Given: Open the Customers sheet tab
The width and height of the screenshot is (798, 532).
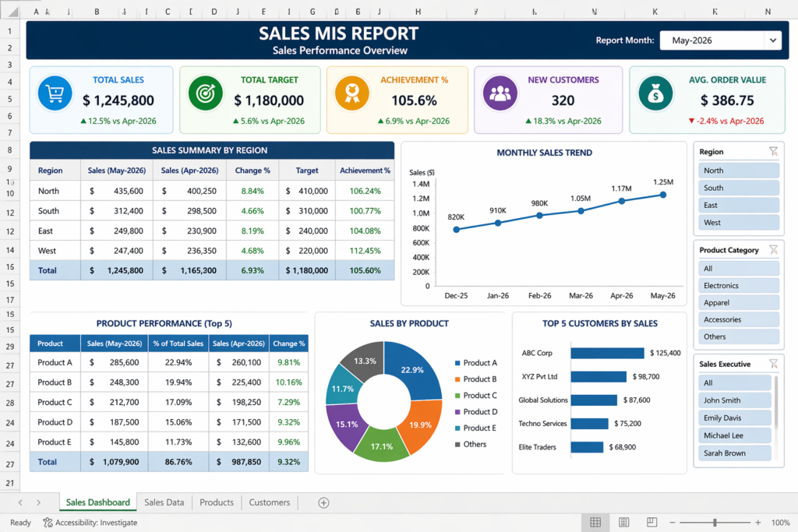Looking at the screenshot, I should (269, 502).
